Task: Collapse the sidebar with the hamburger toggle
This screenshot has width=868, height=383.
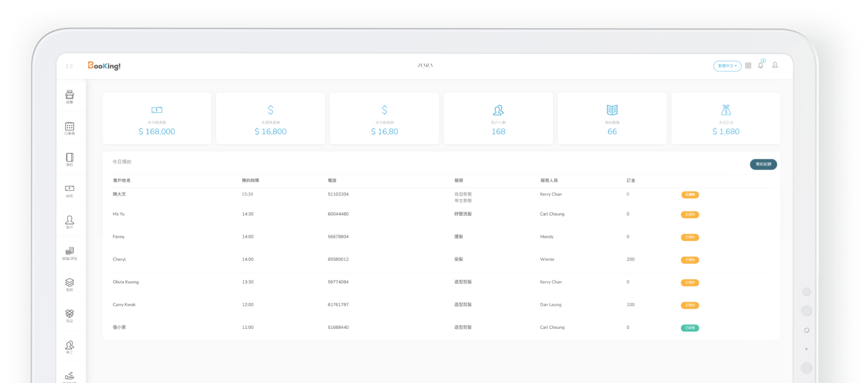Action: click(x=70, y=66)
